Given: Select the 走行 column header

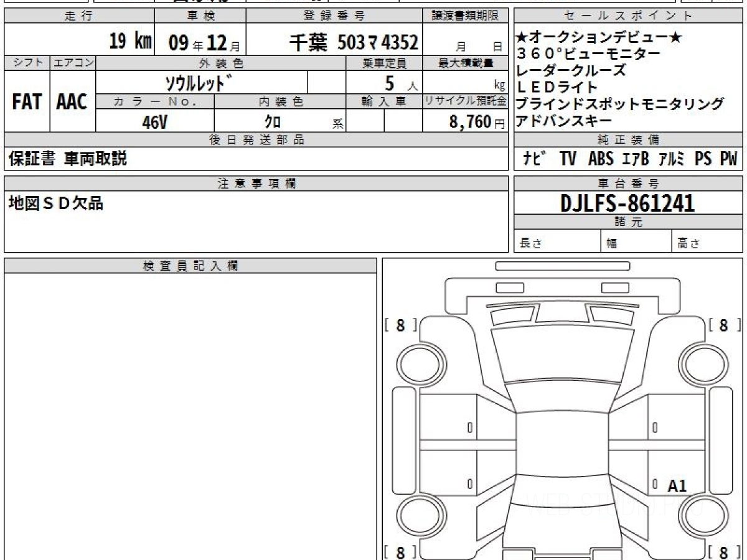Looking at the screenshot, I should [x=79, y=16].
